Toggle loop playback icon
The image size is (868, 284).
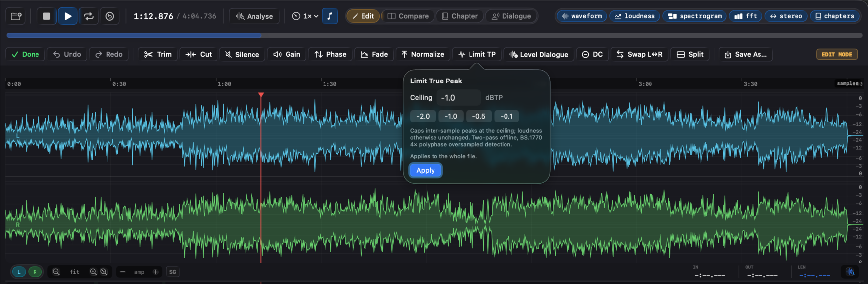pos(89,16)
